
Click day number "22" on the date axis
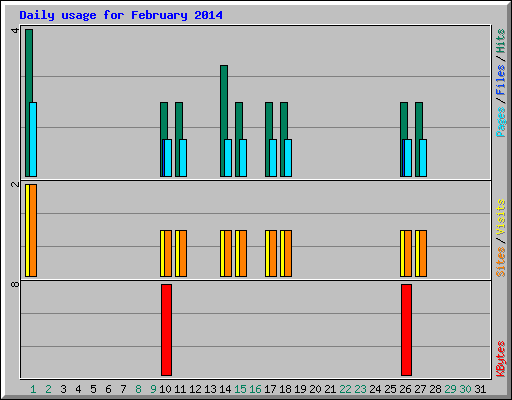[x=345, y=389]
